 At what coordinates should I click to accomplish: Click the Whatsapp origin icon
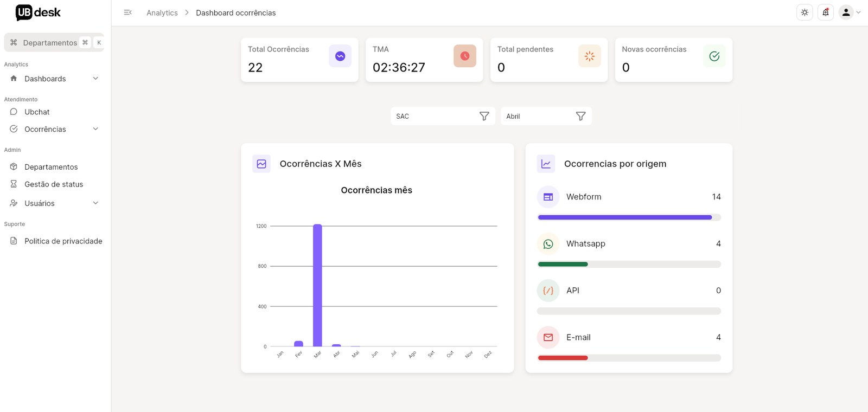tap(548, 244)
